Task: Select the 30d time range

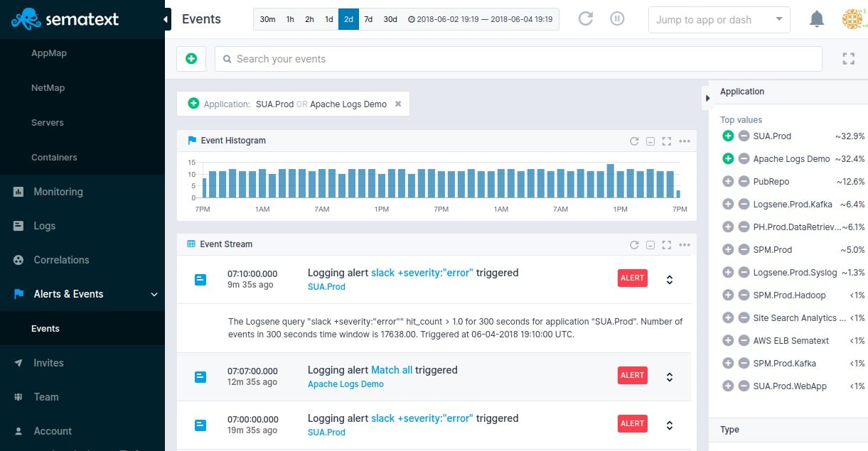Action: pos(390,19)
